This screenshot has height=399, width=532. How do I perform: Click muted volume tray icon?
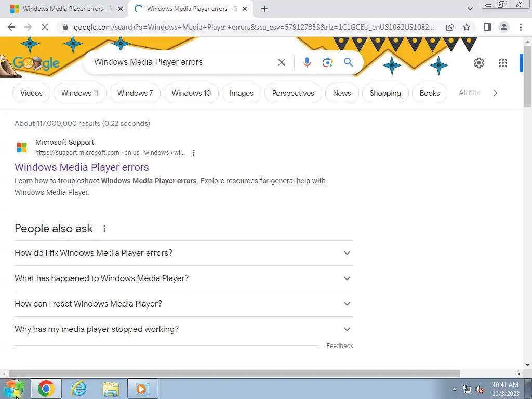pyautogui.click(x=480, y=390)
